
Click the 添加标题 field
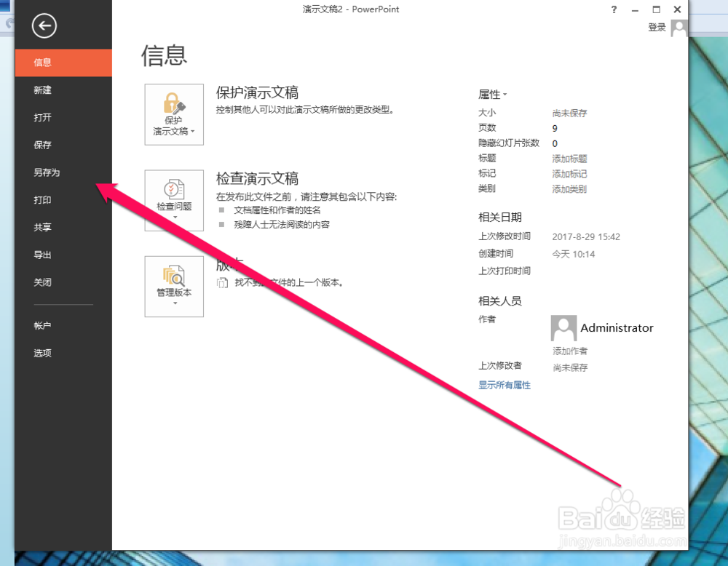(x=569, y=159)
